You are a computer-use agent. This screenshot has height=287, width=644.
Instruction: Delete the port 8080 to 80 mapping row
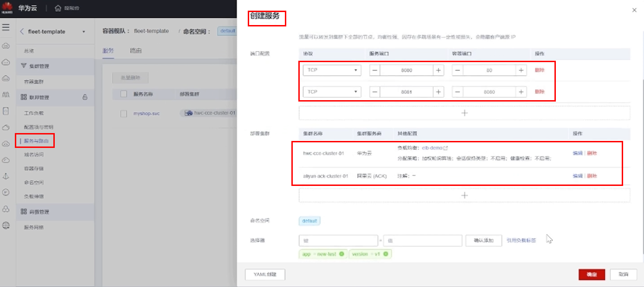[540, 70]
